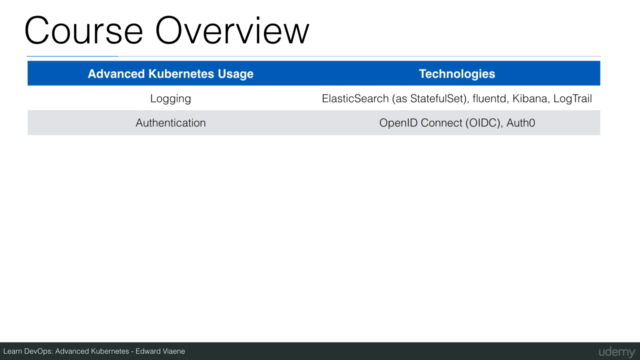Click the footer text 'Learn DevOps: Advanced Kubernetes - Edward Viaene'
Image resolution: width=640 pixels, height=360 pixels.
[x=94, y=351]
